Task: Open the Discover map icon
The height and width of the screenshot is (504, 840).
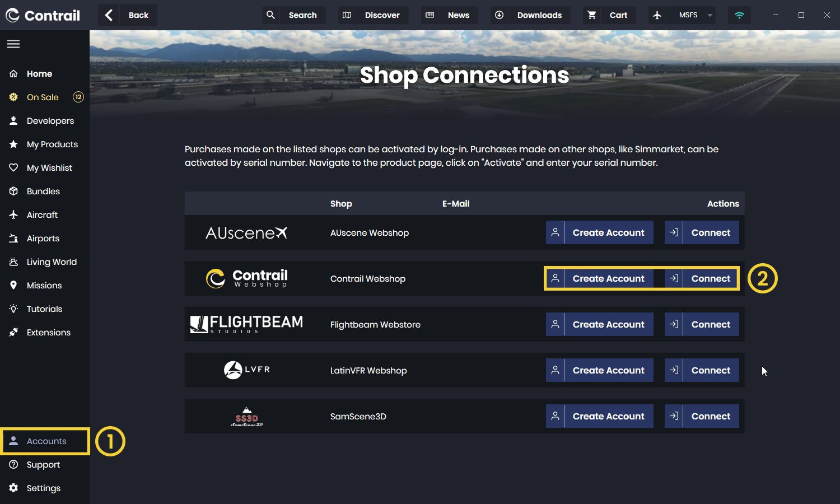Action: point(347,15)
